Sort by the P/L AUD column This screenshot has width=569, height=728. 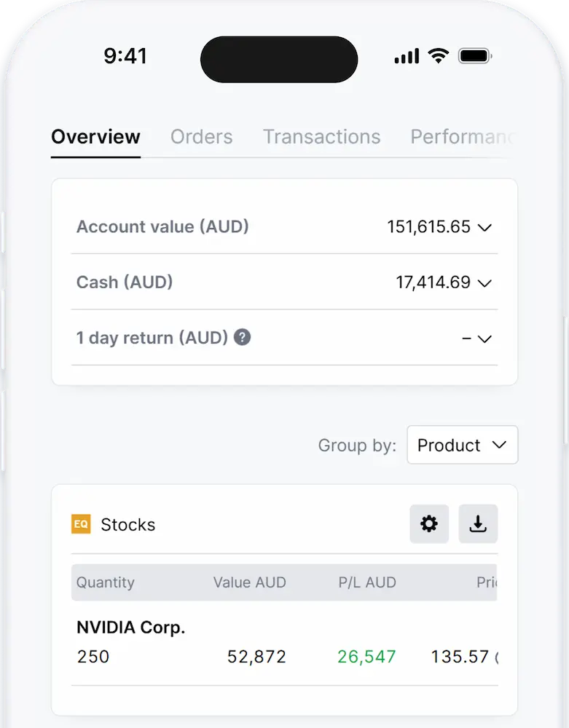point(367,582)
